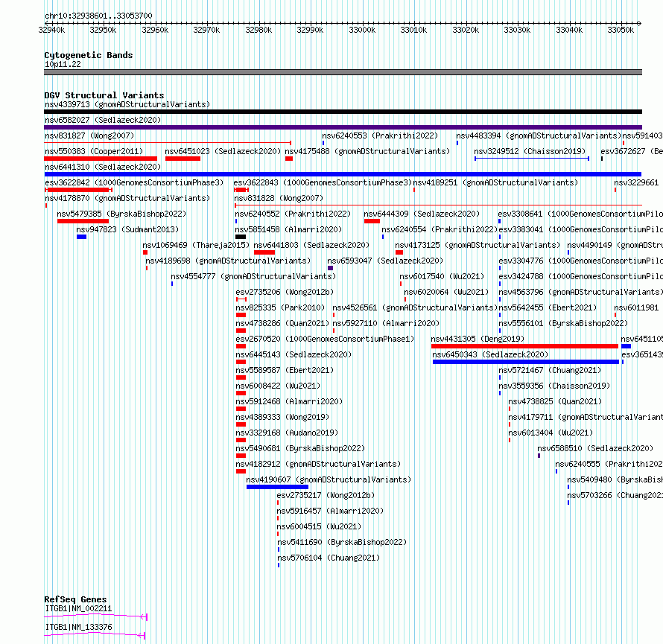Click the nsv4738286 (Quan2021) label
This screenshot has height=644, width=663.
[x=282, y=323]
